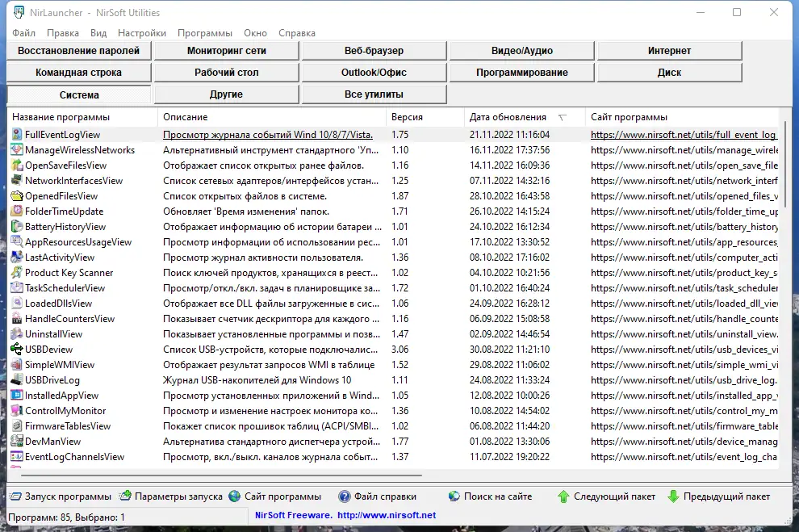
Task: Switch to 'Рабочий стол' category
Action: pyautogui.click(x=226, y=73)
